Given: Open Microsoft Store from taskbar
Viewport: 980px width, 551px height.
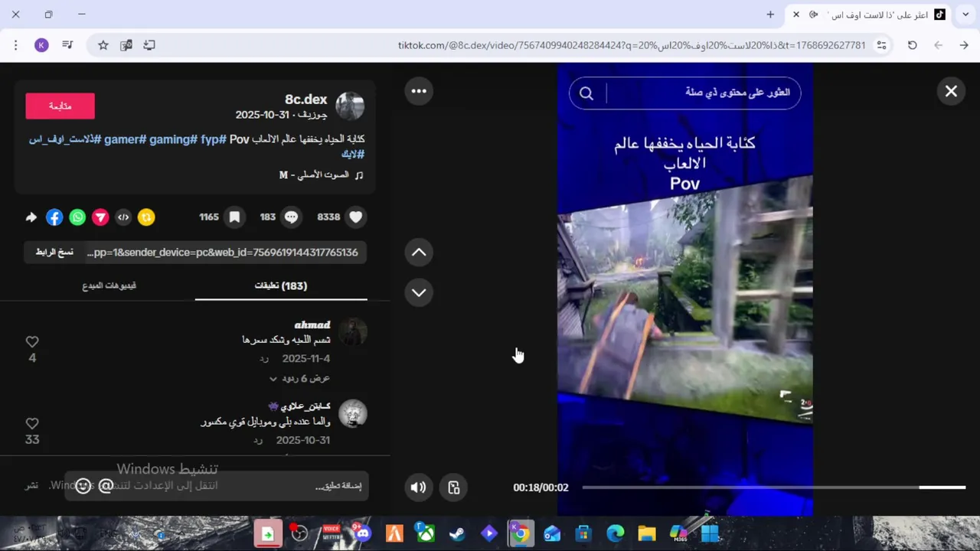Looking at the screenshot, I should 583,533.
